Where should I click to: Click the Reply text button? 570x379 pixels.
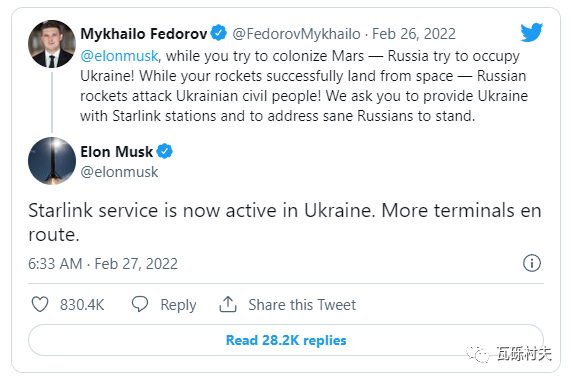178,305
